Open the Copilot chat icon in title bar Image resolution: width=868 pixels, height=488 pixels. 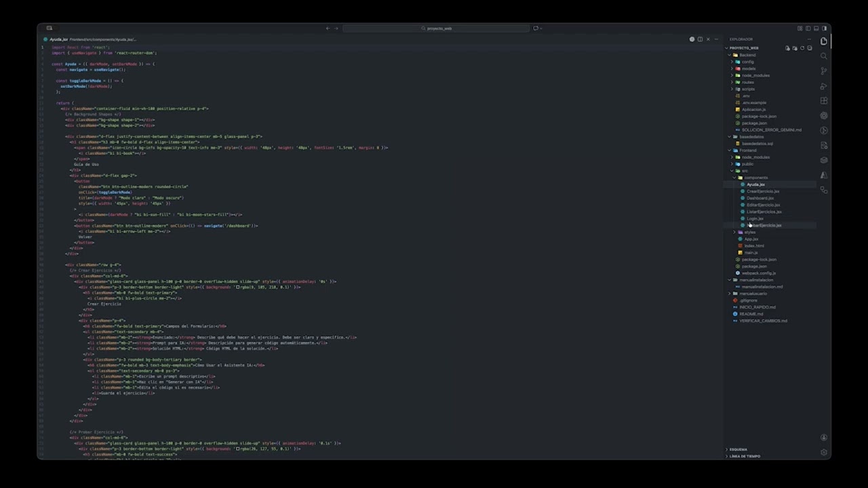pyautogui.click(x=536, y=28)
